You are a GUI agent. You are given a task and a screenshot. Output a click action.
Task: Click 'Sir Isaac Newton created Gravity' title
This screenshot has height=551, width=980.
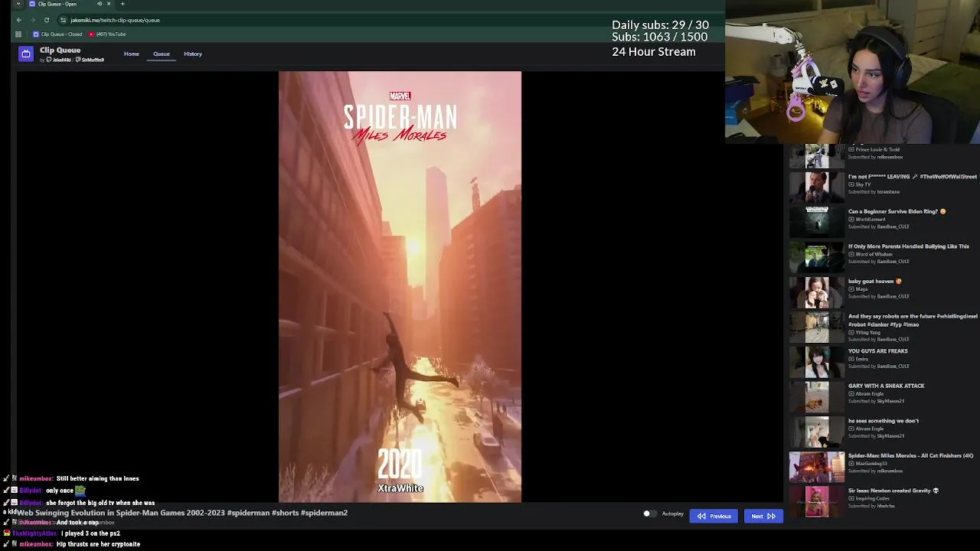[x=893, y=491]
